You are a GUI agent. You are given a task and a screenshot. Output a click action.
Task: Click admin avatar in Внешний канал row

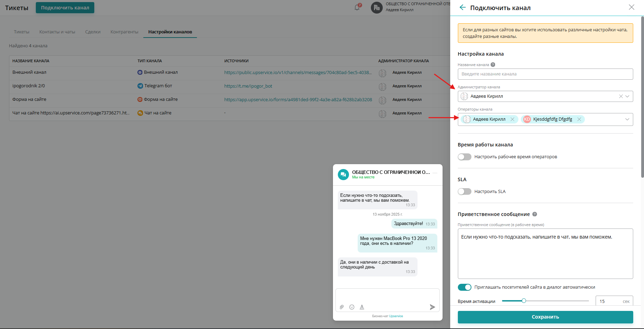pyautogui.click(x=383, y=73)
